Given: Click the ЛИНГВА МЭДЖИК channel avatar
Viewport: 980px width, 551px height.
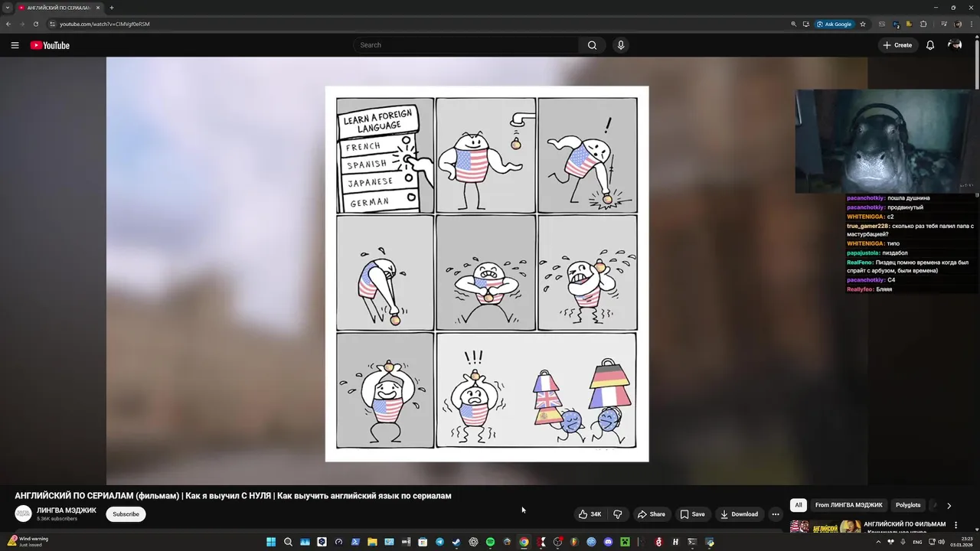Looking at the screenshot, I should (23, 514).
